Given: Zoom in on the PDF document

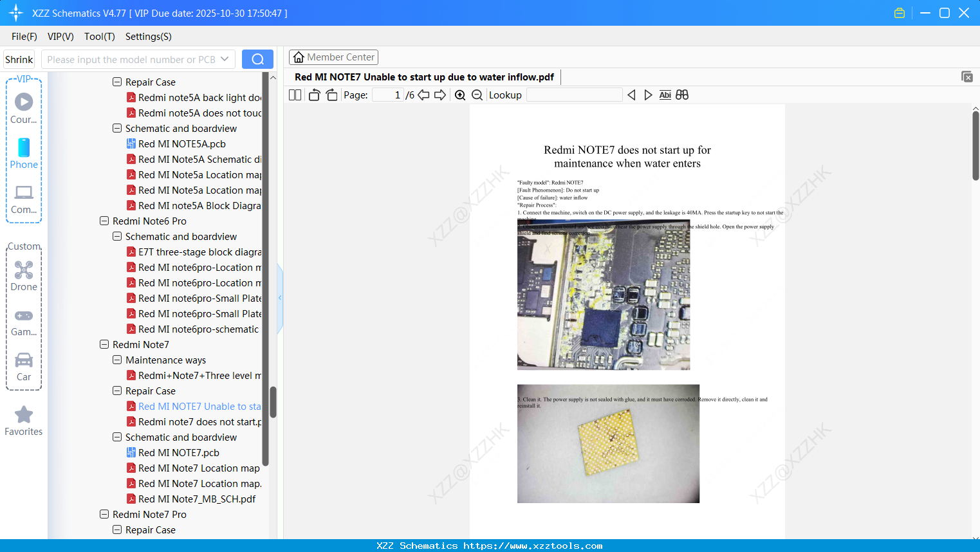Looking at the screenshot, I should tap(460, 95).
